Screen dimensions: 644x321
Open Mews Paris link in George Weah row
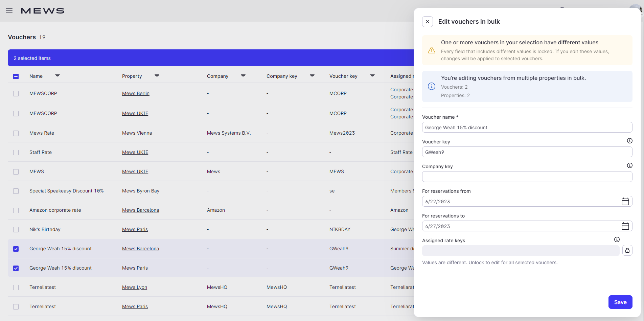pyautogui.click(x=135, y=268)
